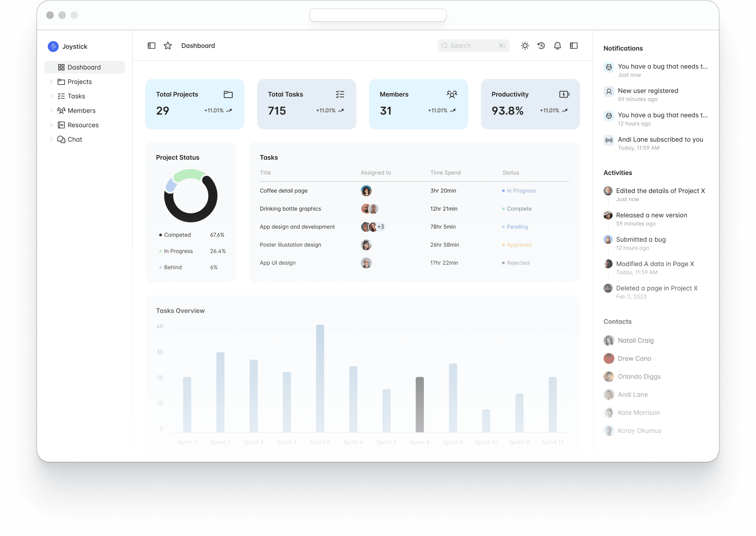The height and width of the screenshot is (536, 756).
Task: Open Resources from the sidebar menu
Action: (x=83, y=125)
